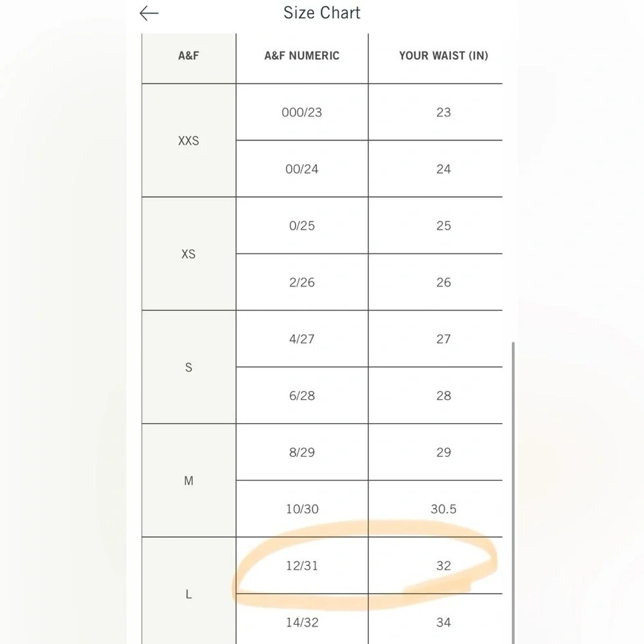Viewport: 644px width, 644px height.
Task: Select the M size cell
Action: (x=189, y=480)
